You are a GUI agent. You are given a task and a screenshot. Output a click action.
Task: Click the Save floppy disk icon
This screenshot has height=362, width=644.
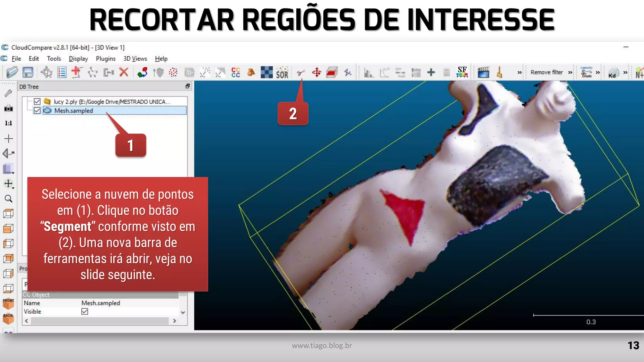point(28,72)
